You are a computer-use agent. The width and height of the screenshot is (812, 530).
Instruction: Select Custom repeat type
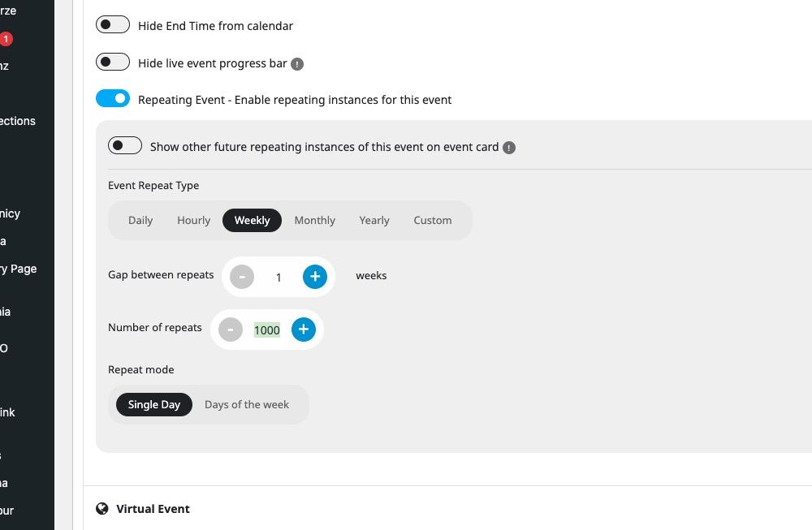pyautogui.click(x=433, y=221)
